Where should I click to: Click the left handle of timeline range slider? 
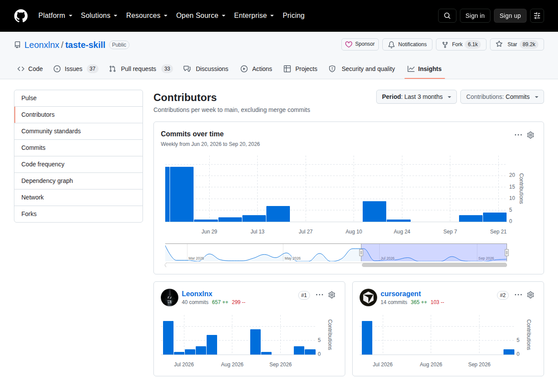361,253
